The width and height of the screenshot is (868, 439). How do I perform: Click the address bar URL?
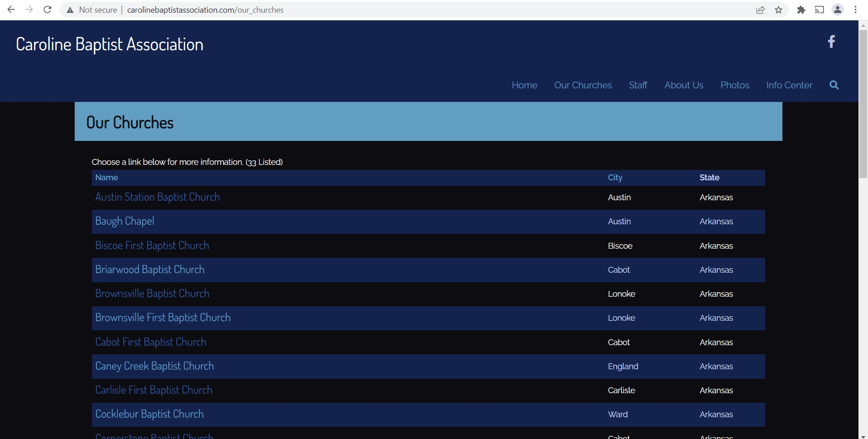(205, 10)
